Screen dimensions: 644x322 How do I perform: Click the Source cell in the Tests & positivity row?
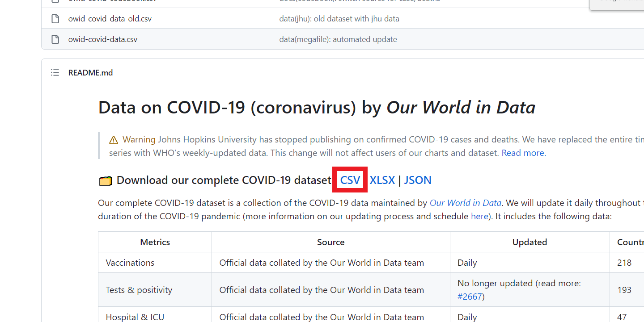pos(331,290)
